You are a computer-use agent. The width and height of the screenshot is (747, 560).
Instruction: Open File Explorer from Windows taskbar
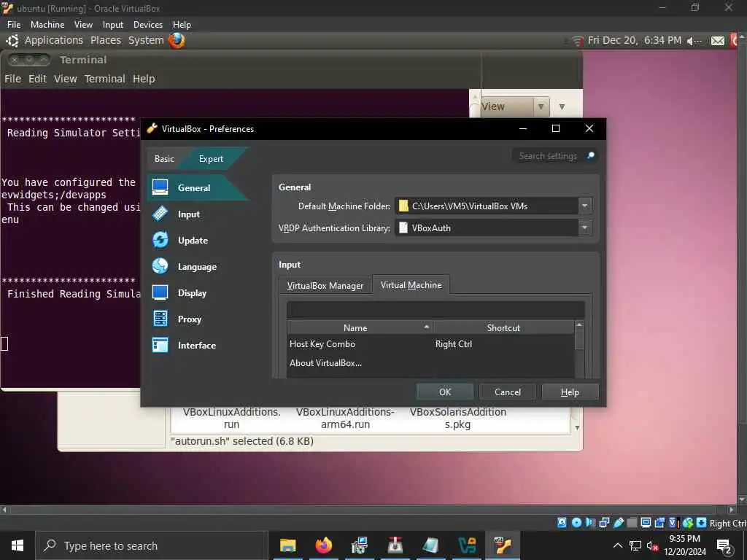tap(287, 545)
